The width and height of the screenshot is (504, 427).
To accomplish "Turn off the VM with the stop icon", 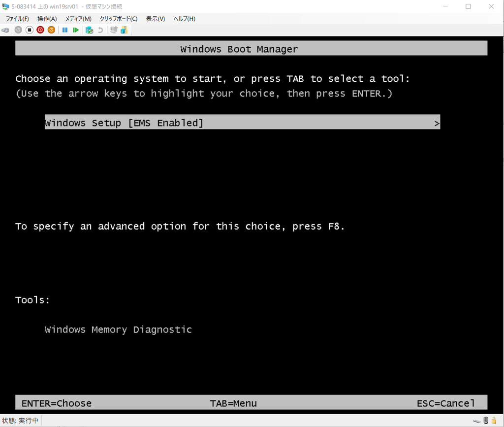I will pos(29,30).
